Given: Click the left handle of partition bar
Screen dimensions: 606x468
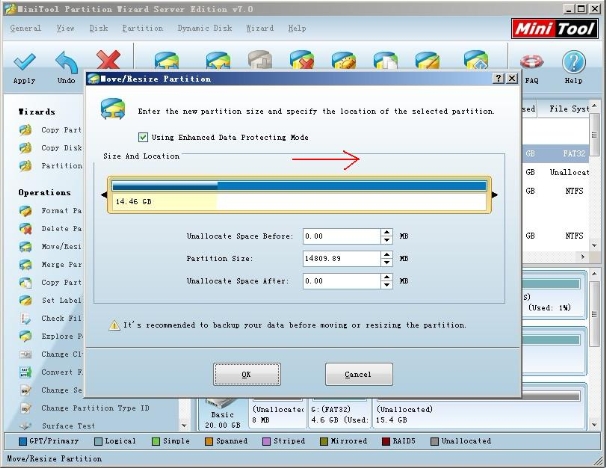Looking at the screenshot, I should coord(104,195).
